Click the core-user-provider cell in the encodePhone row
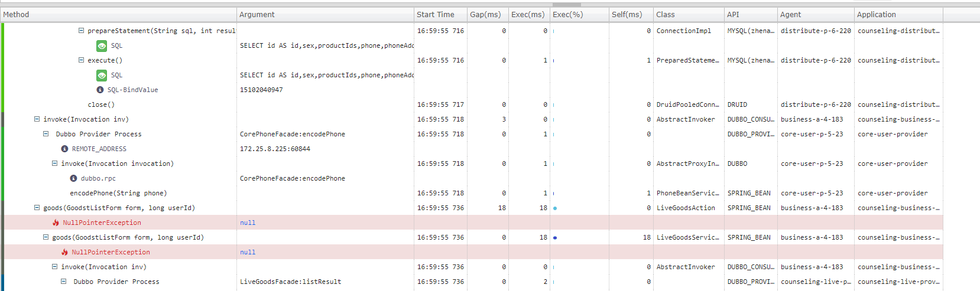980x291 pixels. 893,193
